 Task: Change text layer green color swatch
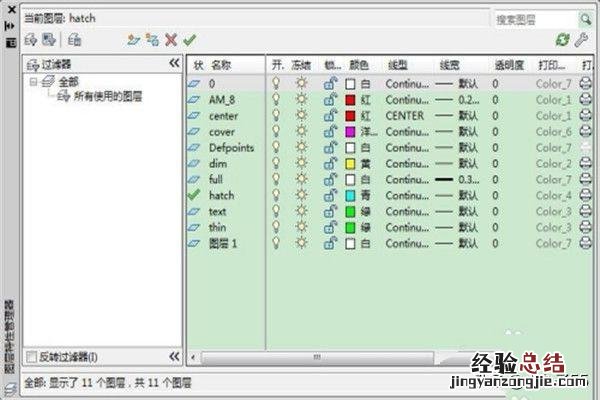[x=350, y=212]
